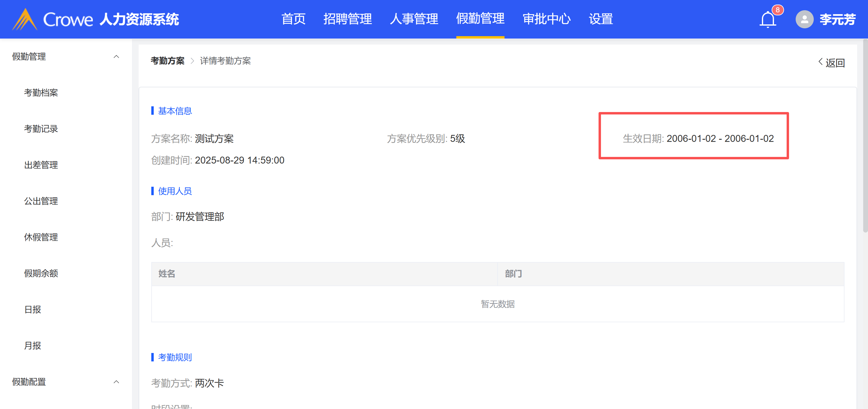Go to 首页 in top navigation
Screen dimensions: 868x409
[x=293, y=19]
